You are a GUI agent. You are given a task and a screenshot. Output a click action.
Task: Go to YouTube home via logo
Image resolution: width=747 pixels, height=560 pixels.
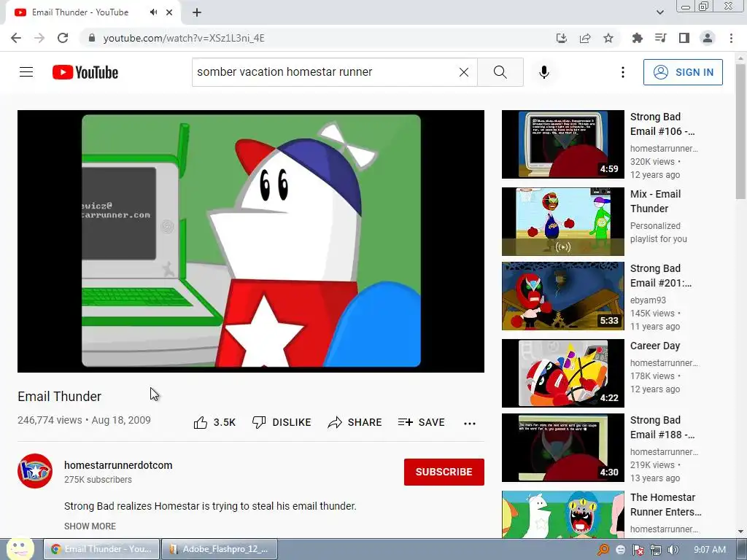(85, 72)
